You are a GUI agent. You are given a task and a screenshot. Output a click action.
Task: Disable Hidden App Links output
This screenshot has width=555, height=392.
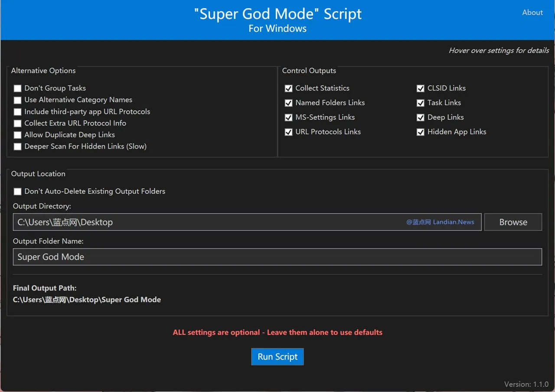420,132
